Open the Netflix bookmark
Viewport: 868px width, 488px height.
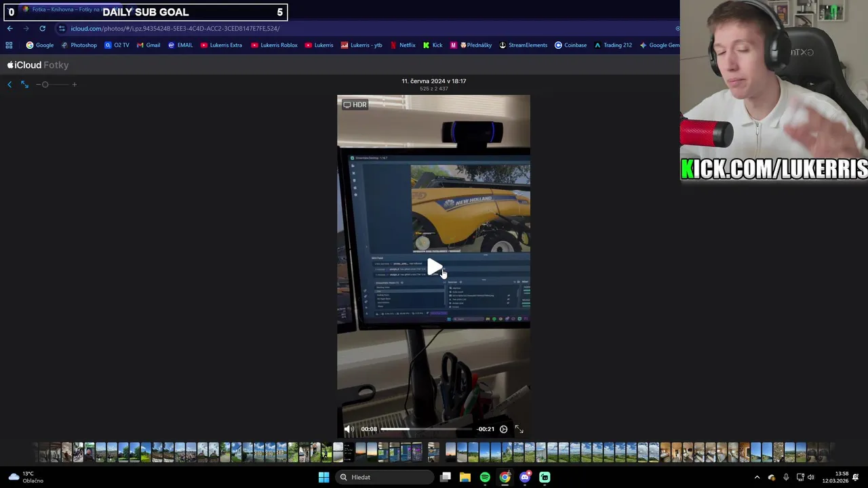tap(403, 45)
